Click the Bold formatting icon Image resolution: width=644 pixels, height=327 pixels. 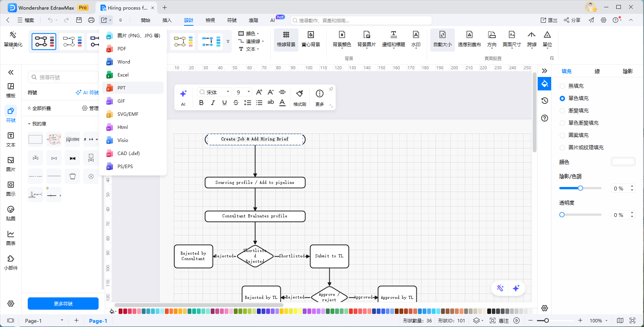pos(201,103)
